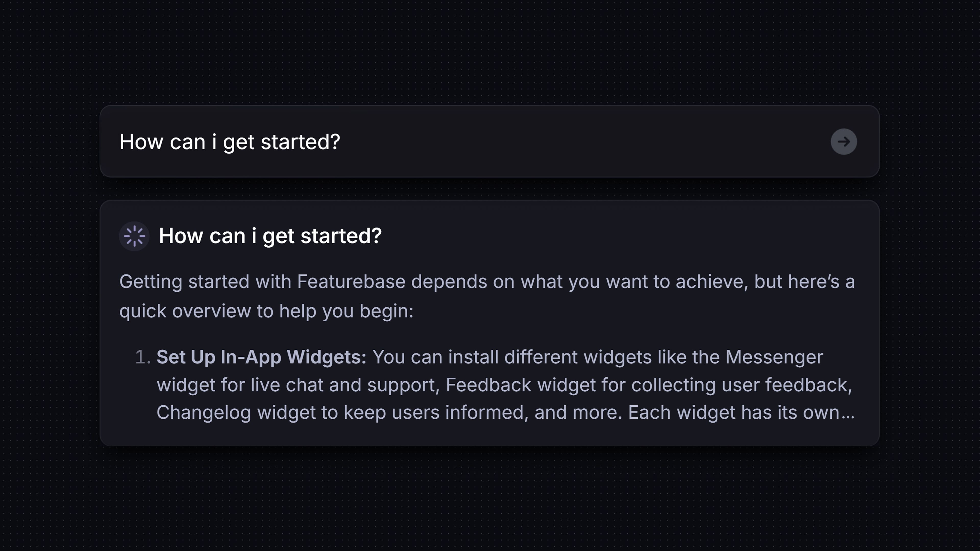Expand the full answer card
Image resolution: width=980 pixels, height=551 pixels.
pos(490,323)
